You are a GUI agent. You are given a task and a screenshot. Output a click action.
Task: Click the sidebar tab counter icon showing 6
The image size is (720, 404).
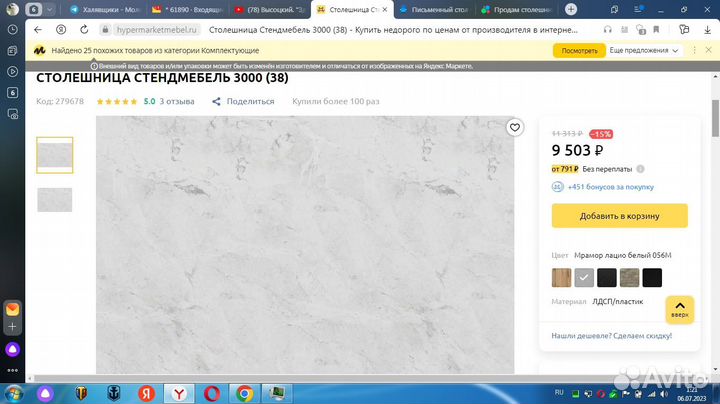pyautogui.click(x=12, y=93)
